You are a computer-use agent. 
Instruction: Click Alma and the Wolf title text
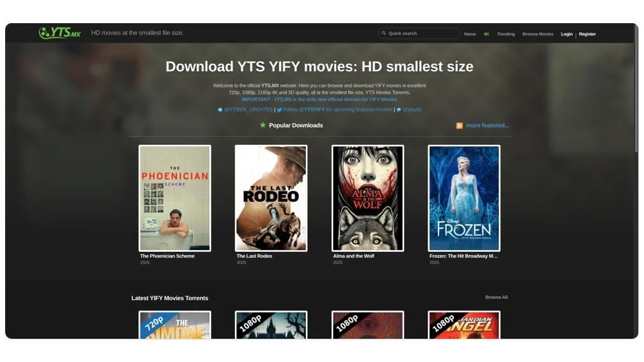(x=354, y=256)
